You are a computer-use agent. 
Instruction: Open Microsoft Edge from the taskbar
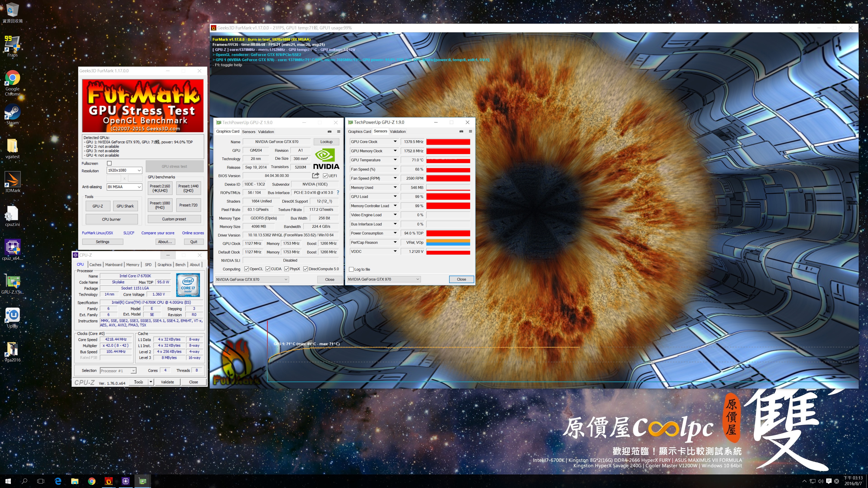click(x=58, y=481)
